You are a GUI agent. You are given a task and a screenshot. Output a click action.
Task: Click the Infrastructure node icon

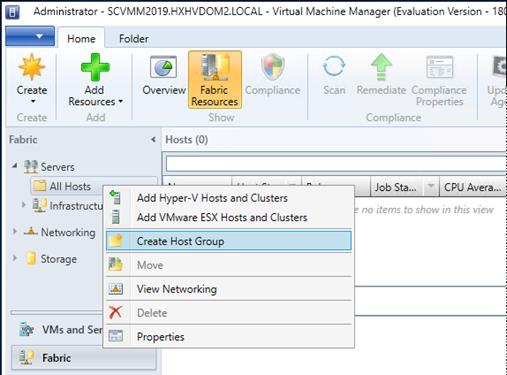39,205
